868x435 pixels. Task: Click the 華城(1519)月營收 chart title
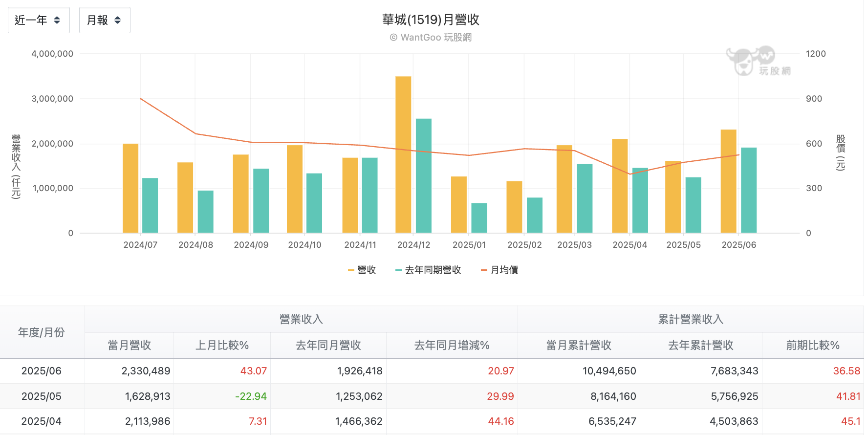pyautogui.click(x=431, y=20)
